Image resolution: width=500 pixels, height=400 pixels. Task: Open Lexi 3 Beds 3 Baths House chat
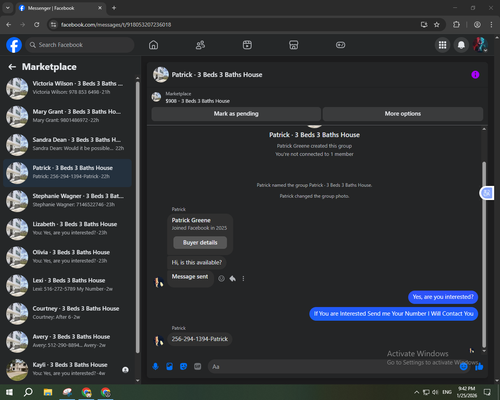(68, 285)
